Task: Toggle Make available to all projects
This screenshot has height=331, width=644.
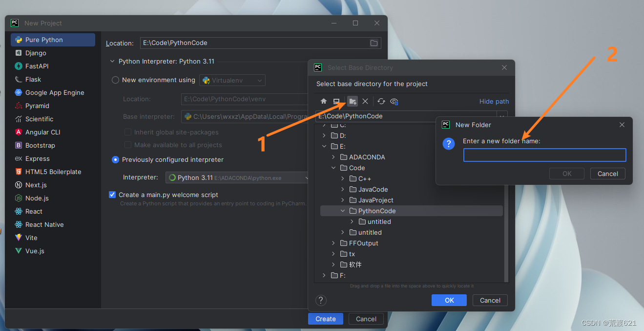Action: click(x=128, y=145)
